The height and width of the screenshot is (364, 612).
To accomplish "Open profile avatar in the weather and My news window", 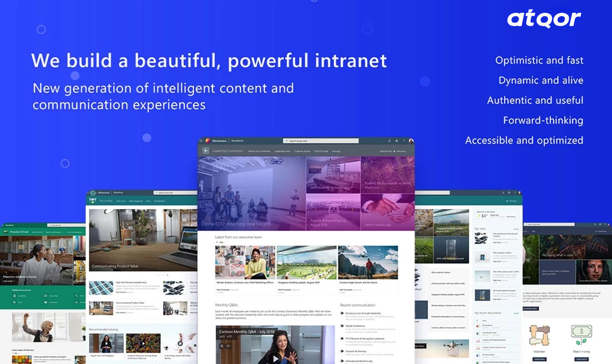I will [520, 192].
